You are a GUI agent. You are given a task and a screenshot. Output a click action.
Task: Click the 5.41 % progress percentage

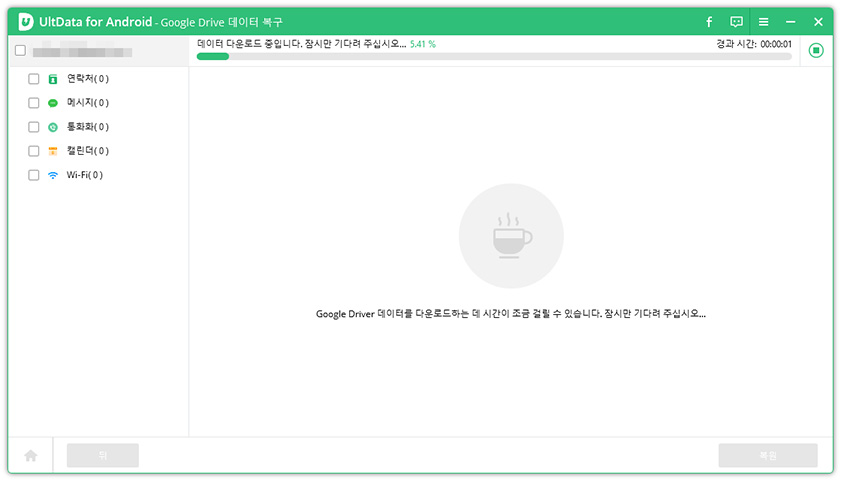pos(423,44)
